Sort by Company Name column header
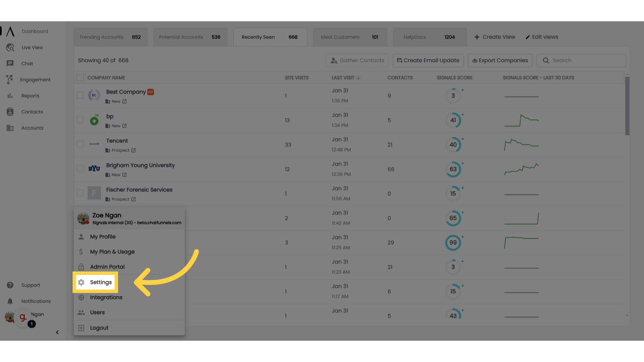644x362 pixels. (106, 78)
